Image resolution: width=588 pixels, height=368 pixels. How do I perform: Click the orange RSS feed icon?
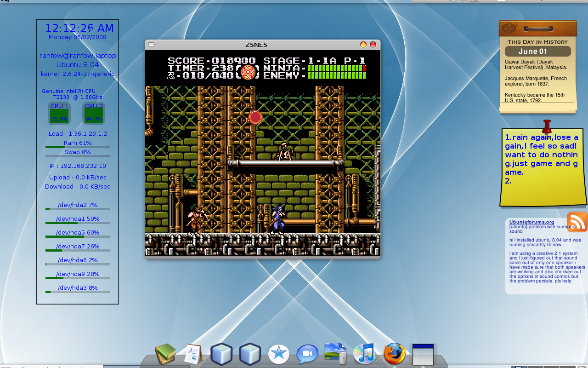click(x=577, y=222)
